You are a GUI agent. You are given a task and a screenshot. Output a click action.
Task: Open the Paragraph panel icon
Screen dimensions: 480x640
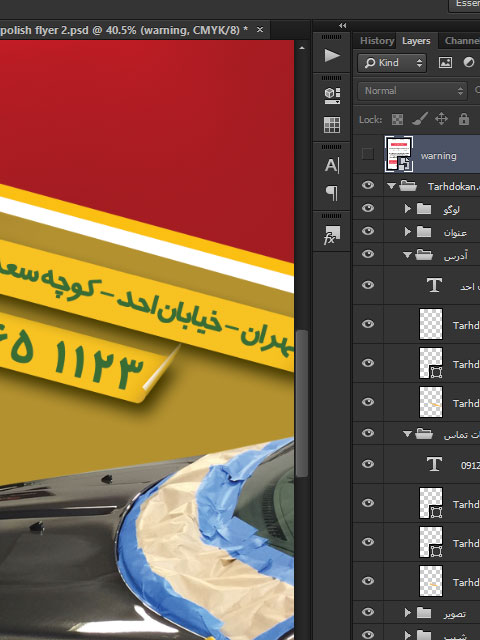[x=332, y=193]
